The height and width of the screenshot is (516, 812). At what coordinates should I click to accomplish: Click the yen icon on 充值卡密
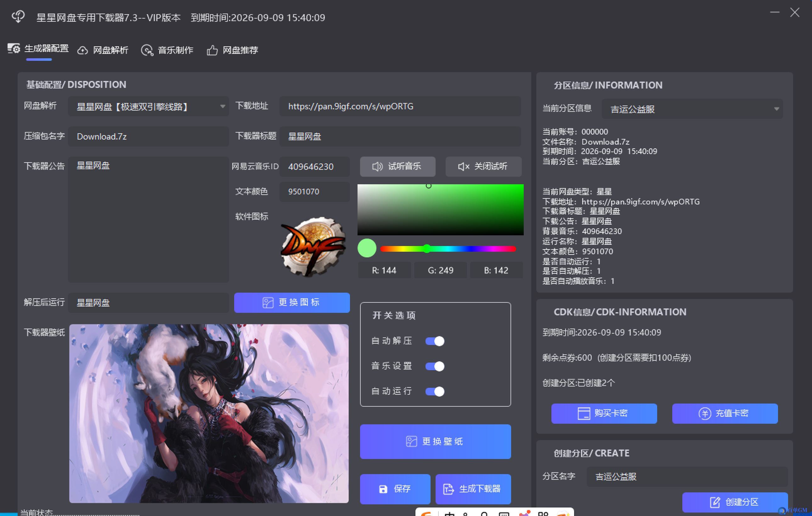coord(704,413)
